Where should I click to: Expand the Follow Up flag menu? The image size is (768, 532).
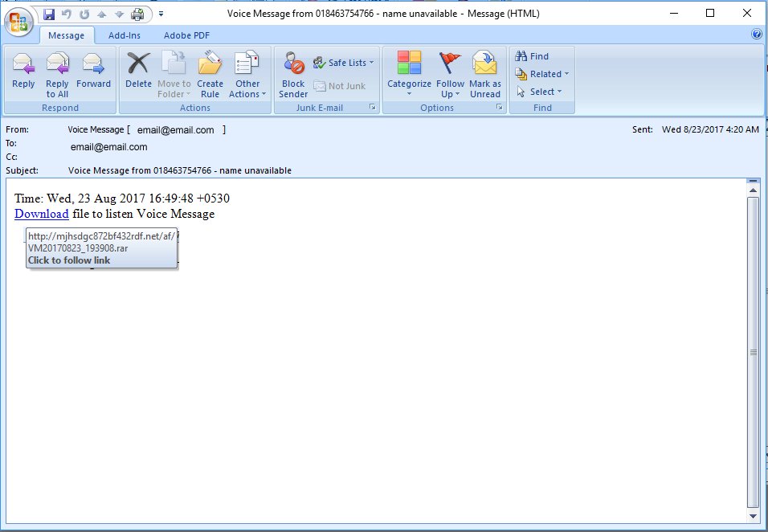click(x=450, y=75)
